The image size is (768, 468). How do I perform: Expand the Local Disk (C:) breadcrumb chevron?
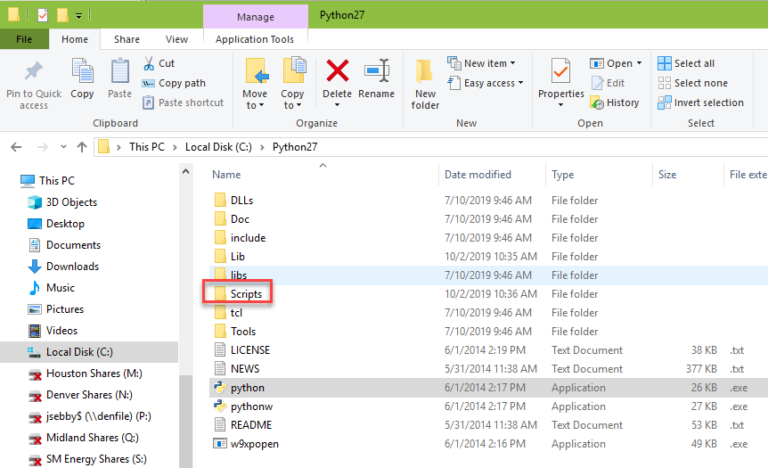(262, 147)
